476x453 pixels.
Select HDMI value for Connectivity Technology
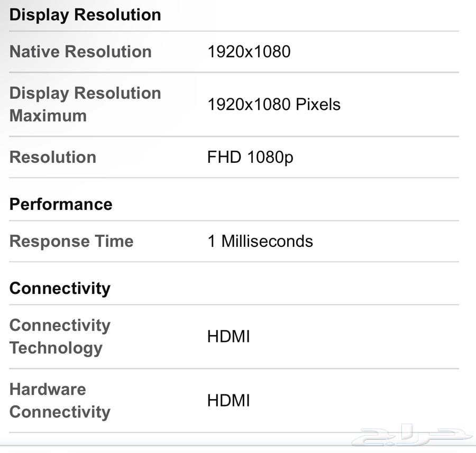pos(228,337)
